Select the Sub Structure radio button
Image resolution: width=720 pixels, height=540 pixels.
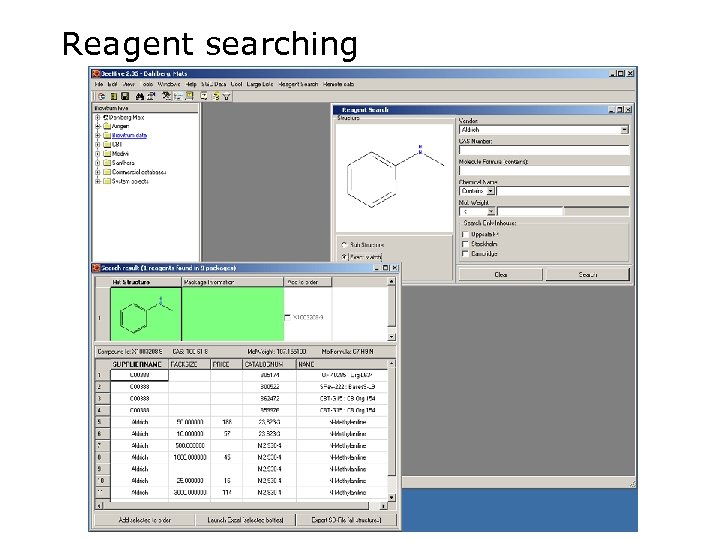click(344, 245)
